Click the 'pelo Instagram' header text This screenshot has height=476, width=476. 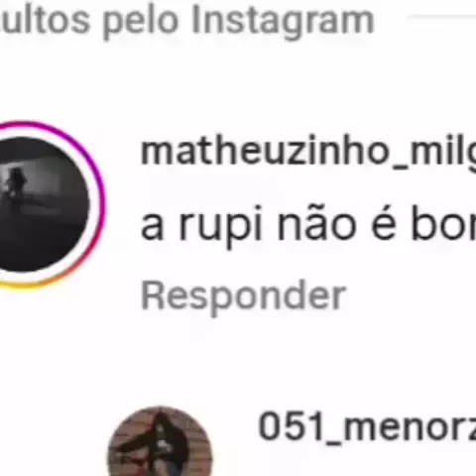(238, 22)
